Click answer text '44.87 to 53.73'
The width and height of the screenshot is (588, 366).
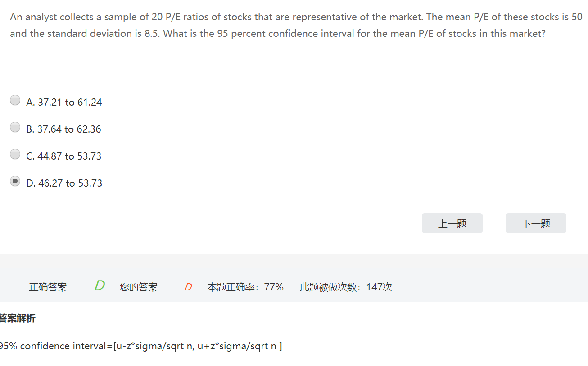(x=69, y=156)
